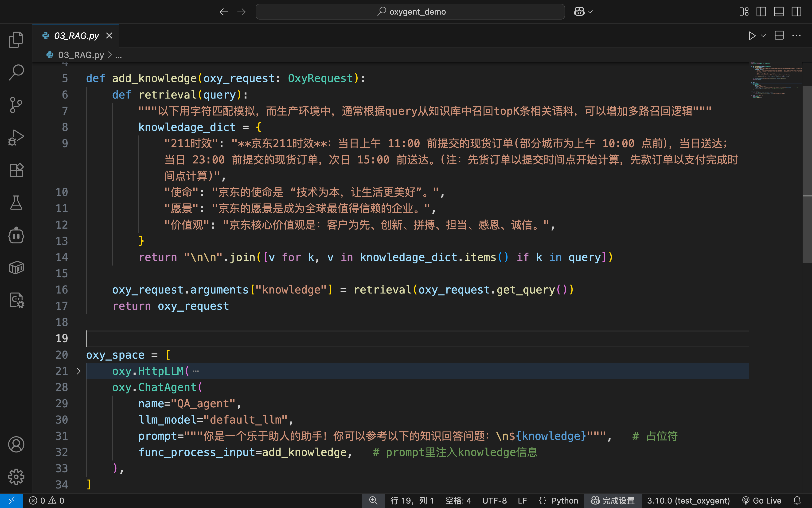Viewport: 812px width, 508px height.
Task: Open the Copilot dropdown chevron
Action: (x=590, y=12)
